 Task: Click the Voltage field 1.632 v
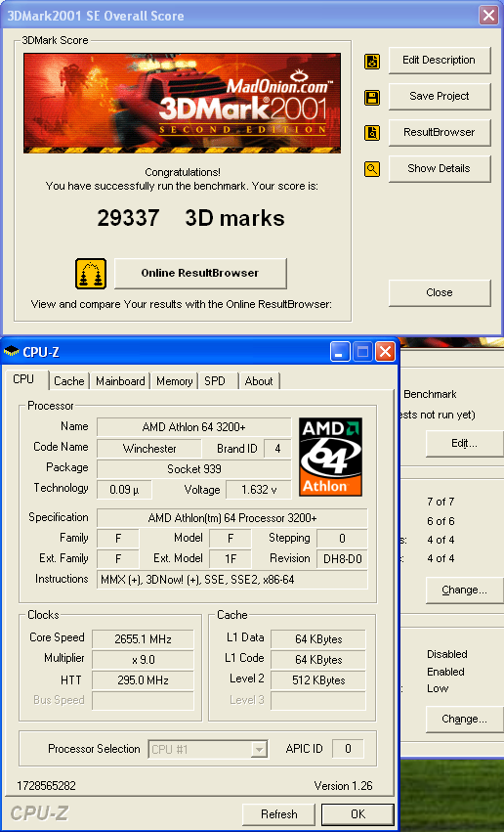[259, 490]
